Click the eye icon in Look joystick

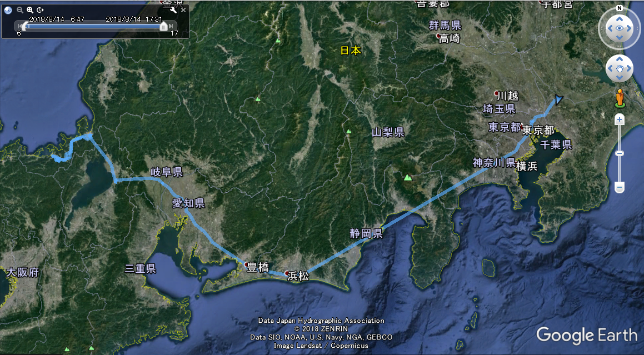620,28
